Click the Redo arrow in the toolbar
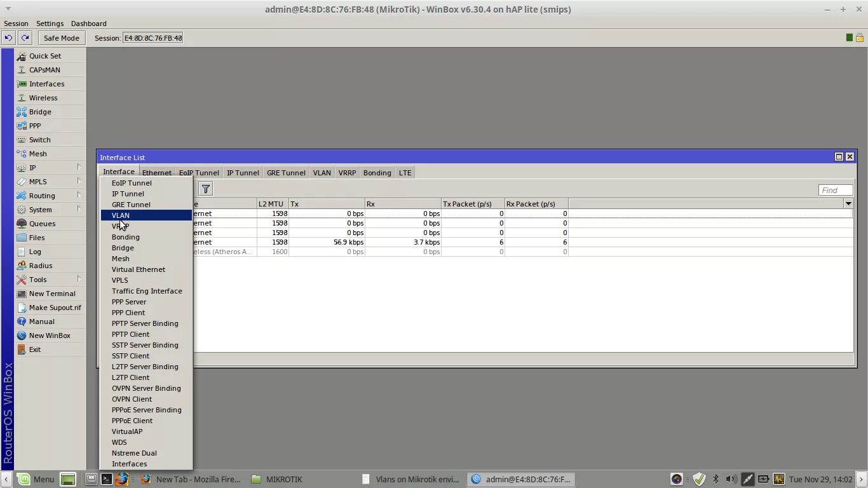Viewport: 868px width, 488px height. pos(25,38)
